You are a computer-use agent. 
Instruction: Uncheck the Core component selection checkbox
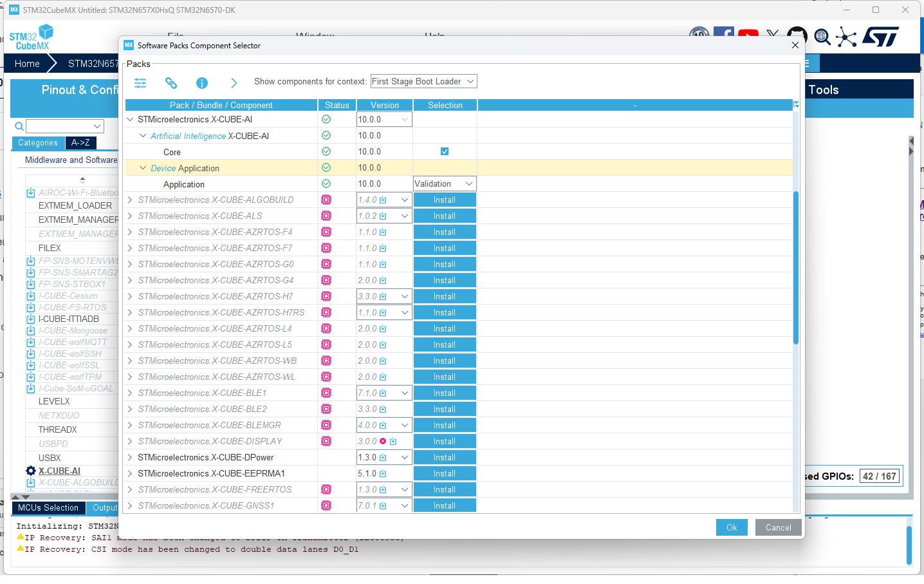445,151
